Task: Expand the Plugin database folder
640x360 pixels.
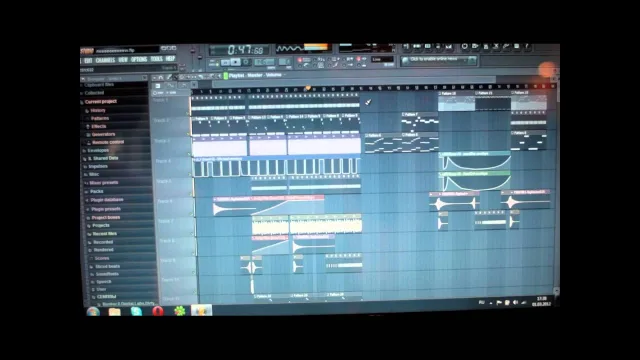Action: coord(106,200)
